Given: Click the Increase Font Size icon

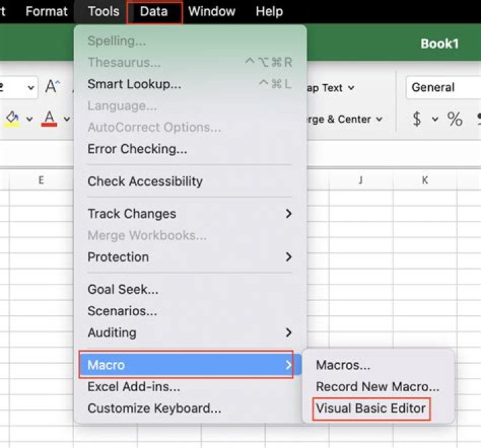Looking at the screenshot, I should coord(52,87).
